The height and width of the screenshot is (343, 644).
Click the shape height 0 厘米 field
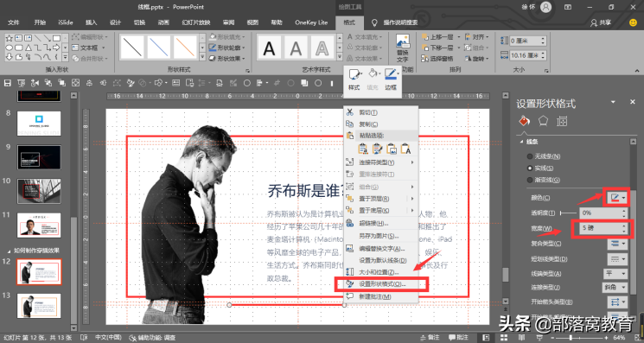528,41
